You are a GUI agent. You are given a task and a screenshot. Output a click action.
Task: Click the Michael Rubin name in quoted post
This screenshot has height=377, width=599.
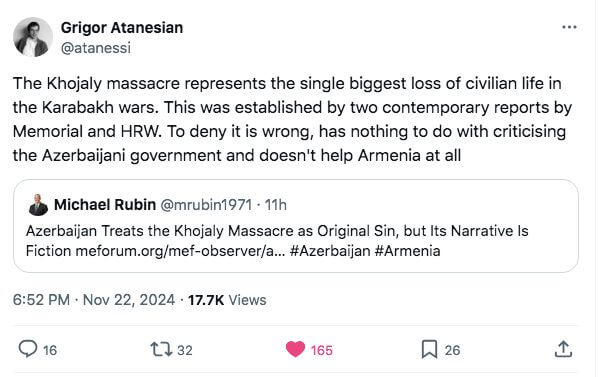click(x=105, y=205)
